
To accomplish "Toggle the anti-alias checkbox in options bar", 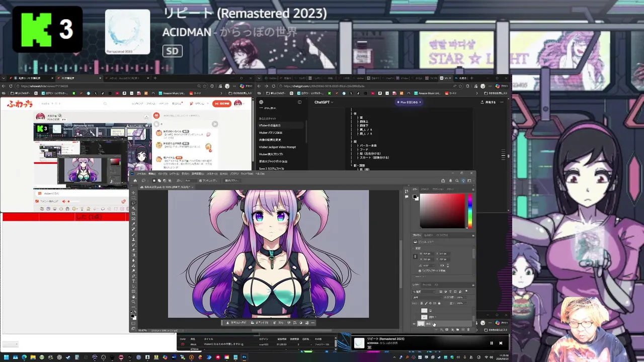I will (x=201, y=180).
